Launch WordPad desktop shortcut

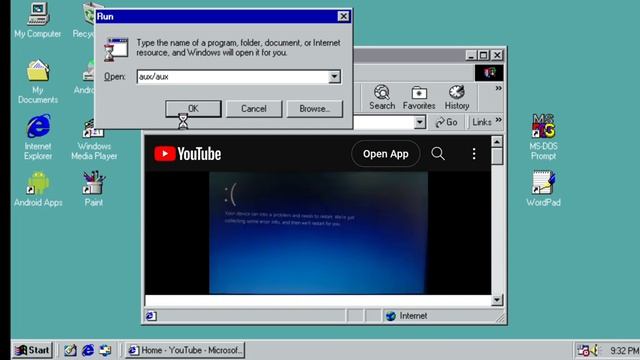[543, 188]
